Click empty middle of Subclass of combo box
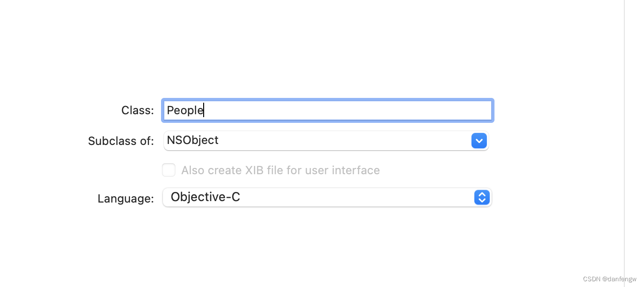 pos(335,141)
